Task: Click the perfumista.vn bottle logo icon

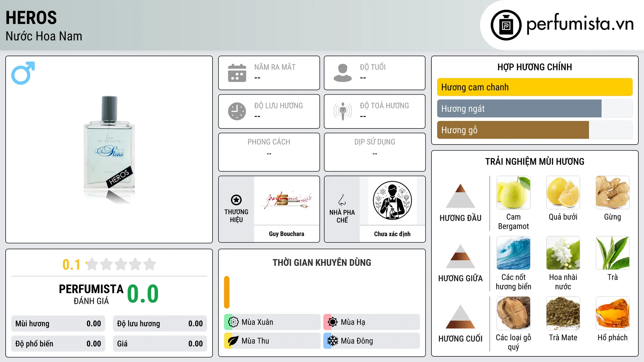Action: (506, 25)
